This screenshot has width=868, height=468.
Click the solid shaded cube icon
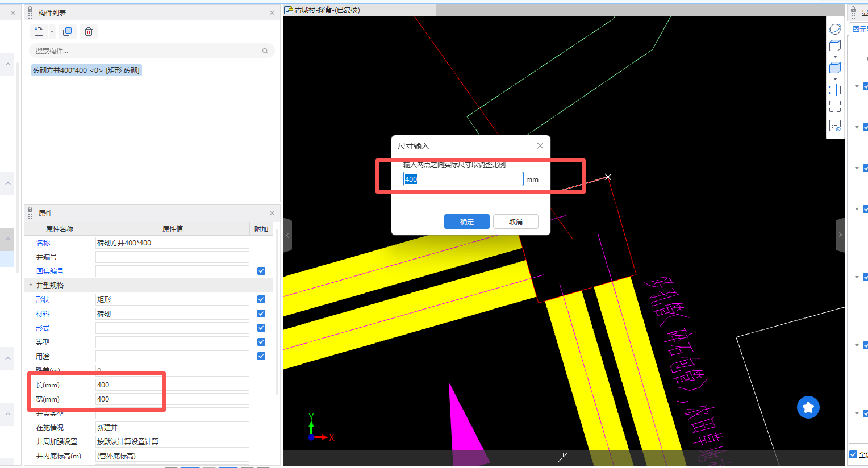click(x=834, y=68)
